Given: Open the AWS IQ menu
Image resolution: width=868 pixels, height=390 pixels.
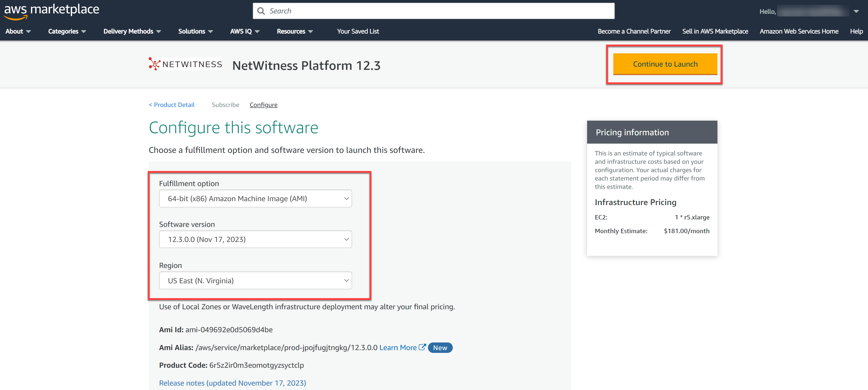Looking at the screenshot, I should [244, 31].
